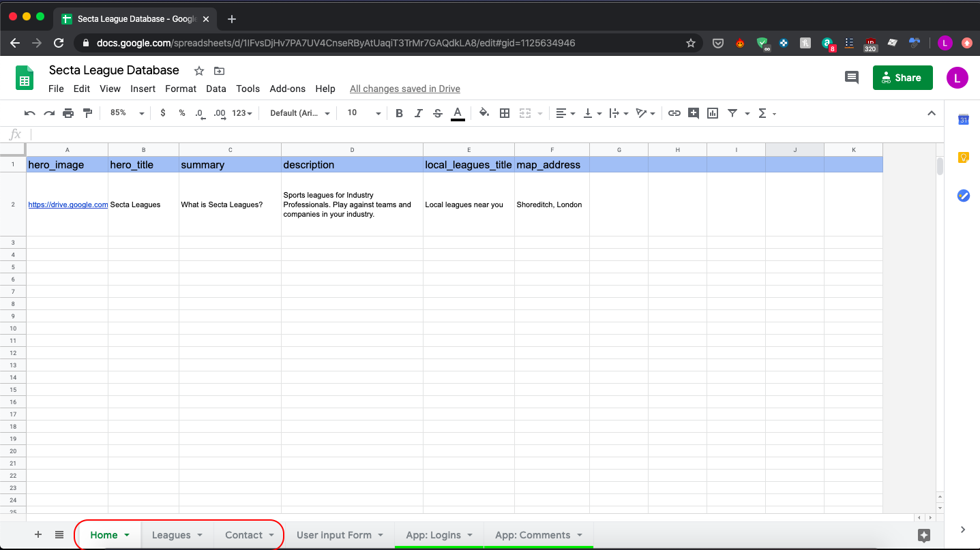This screenshot has height=550, width=980.
Task: Toggle bold formatting
Action: 400,113
